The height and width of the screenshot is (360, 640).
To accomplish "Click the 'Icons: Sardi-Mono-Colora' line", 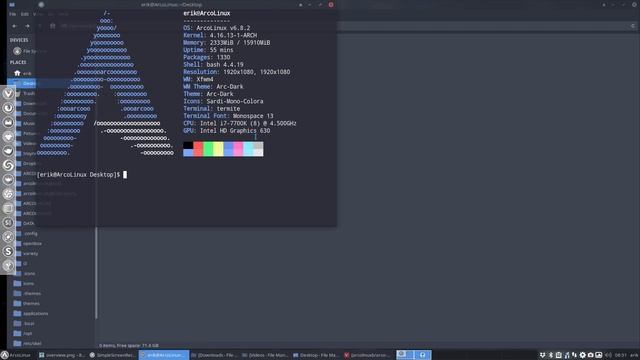I will point(223,101).
